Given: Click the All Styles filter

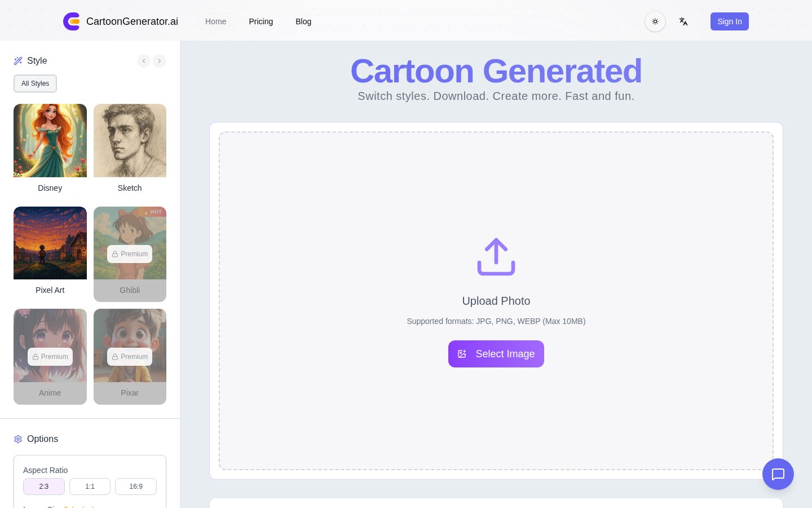Looking at the screenshot, I should pos(35,84).
